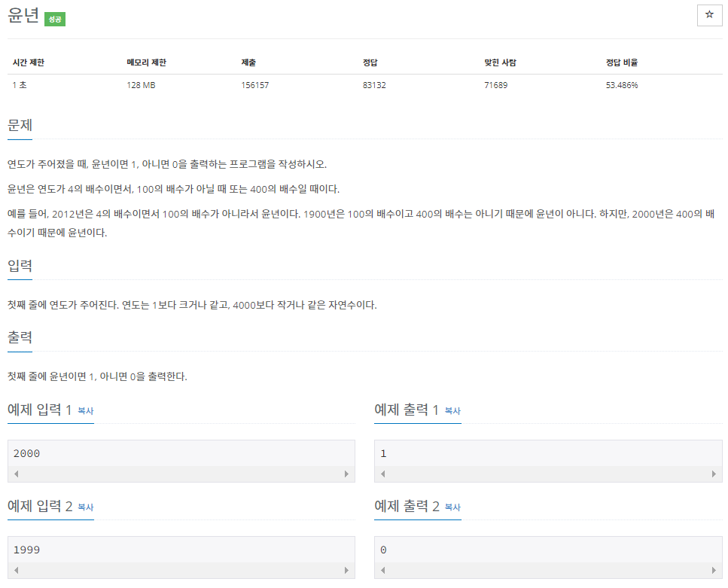728x588 pixels.
Task: Click left scroll arrow under 1999 input box
Action: [x=17, y=570]
